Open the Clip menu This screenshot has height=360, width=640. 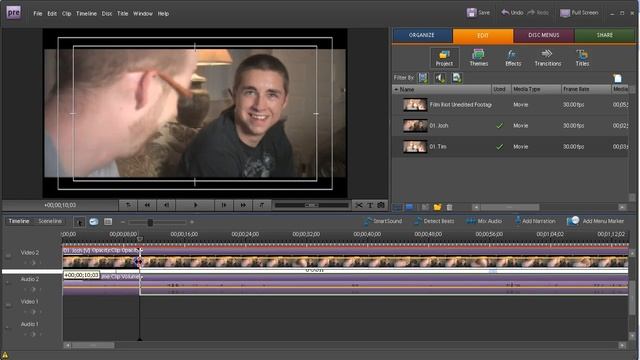point(67,13)
